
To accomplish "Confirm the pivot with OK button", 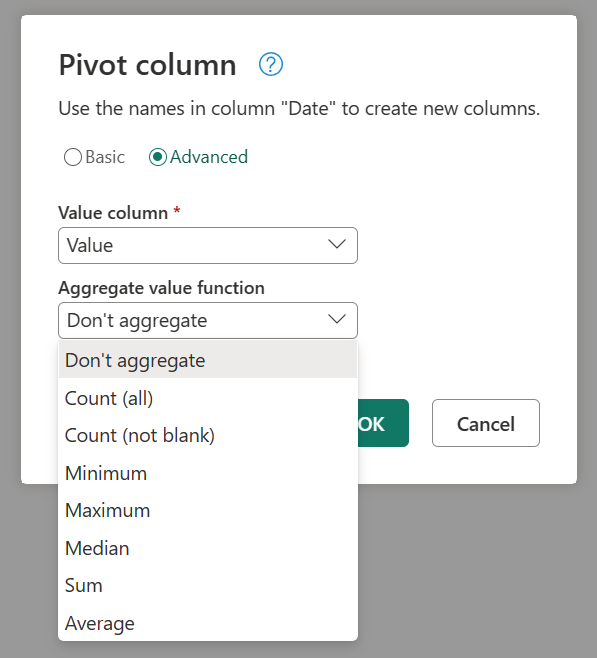I will [x=383, y=423].
